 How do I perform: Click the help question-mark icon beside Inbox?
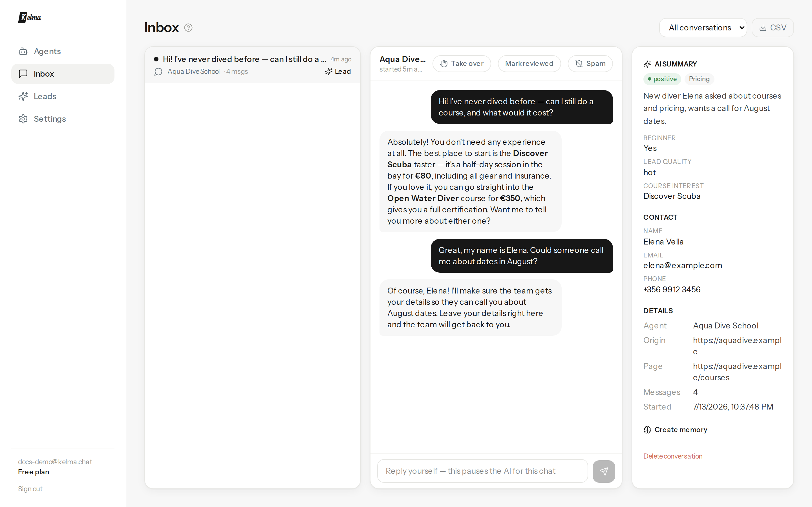point(188,28)
